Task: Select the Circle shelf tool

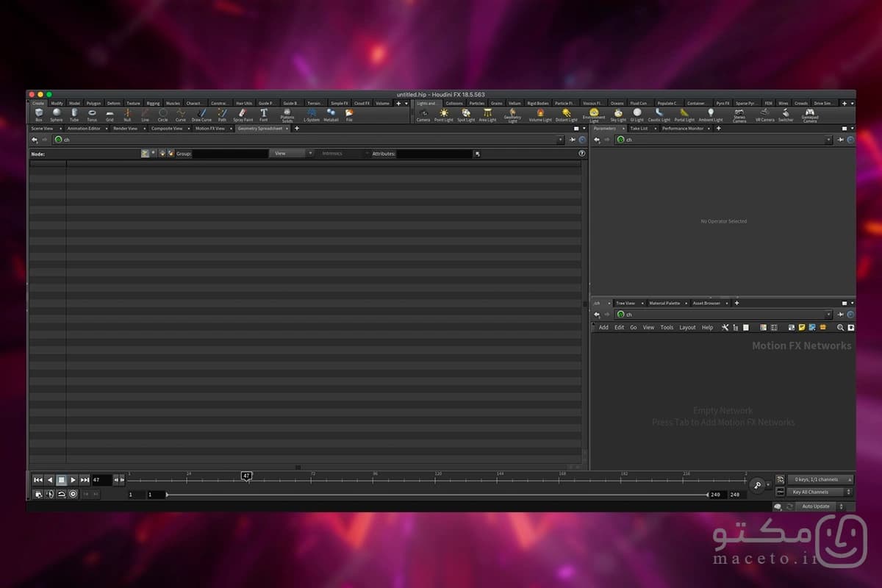Action: (162, 115)
